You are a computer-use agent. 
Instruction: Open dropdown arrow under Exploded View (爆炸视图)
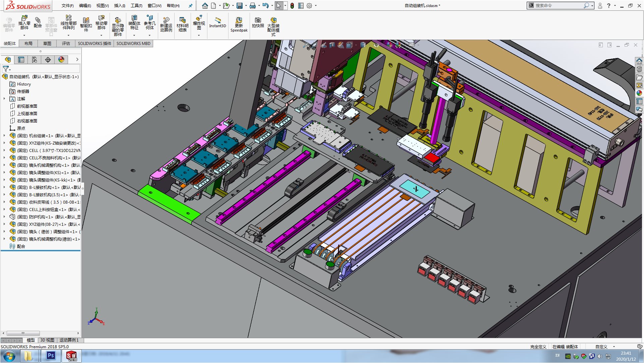click(199, 35)
